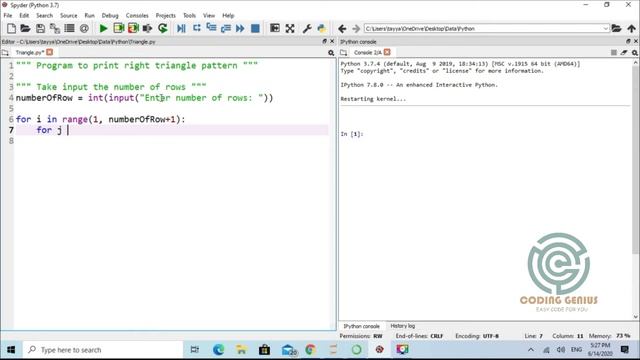Save all files from the toolbar
The width and height of the screenshot is (640, 360).
point(55,28)
